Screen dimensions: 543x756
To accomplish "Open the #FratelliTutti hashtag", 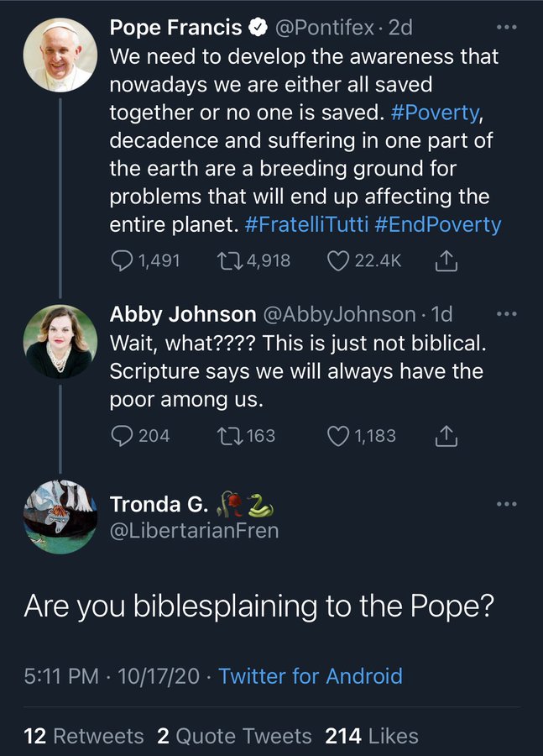I will [x=307, y=225].
